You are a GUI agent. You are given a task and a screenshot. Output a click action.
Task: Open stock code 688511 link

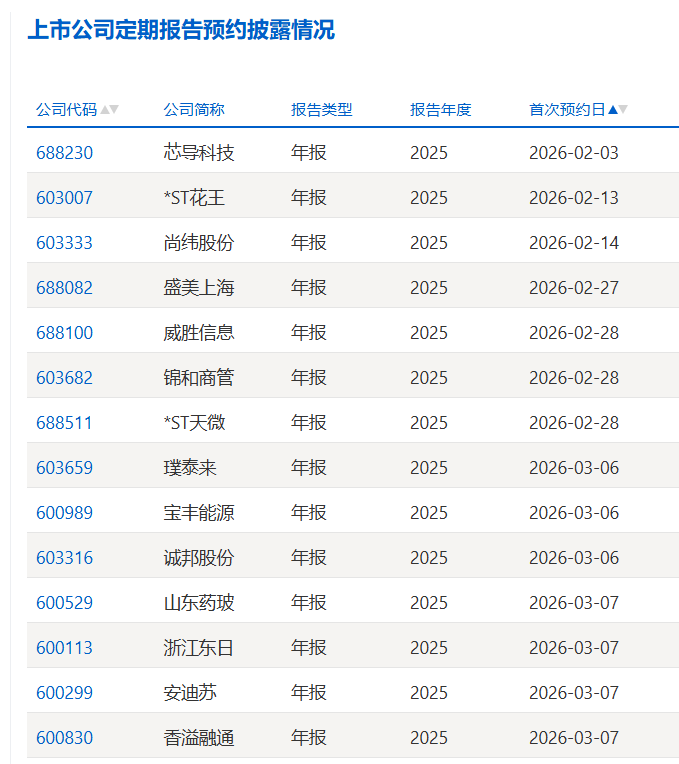(x=64, y=423)
